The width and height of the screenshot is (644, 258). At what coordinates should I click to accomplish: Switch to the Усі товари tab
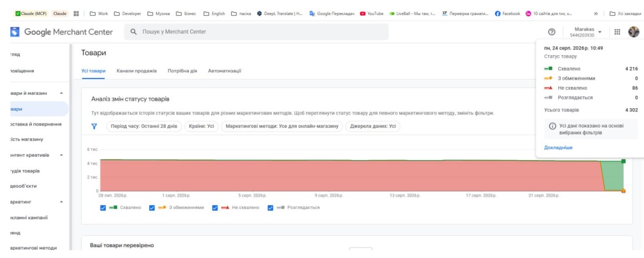tap(94, 71)
